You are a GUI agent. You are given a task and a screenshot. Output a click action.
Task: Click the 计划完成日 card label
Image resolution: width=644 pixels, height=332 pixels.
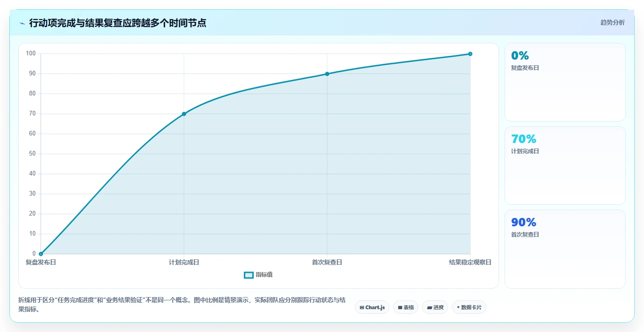[525, 151]
